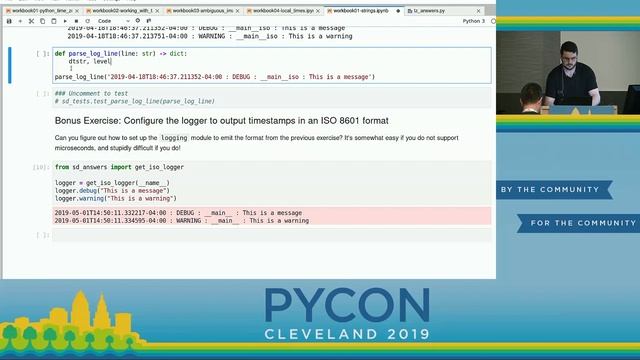Switch to workbook01-python_time tab
Viewport: 640px width, 360px height.
(42, 11)
